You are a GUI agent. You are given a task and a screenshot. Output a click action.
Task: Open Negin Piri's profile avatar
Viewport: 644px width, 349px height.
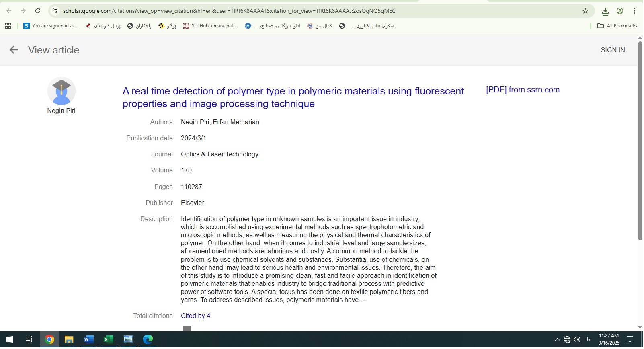(62, 91)
